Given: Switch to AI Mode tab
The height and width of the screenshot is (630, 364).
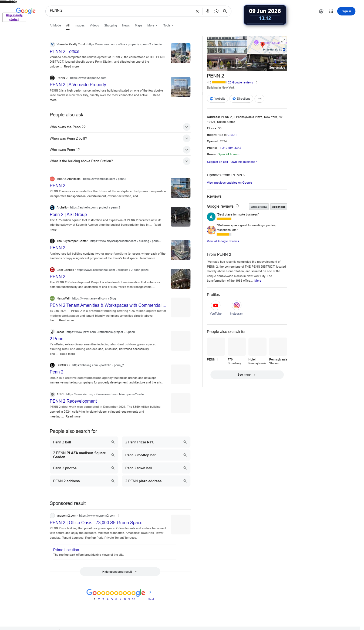Looking at the screenshot, I should tap(55, 25).
